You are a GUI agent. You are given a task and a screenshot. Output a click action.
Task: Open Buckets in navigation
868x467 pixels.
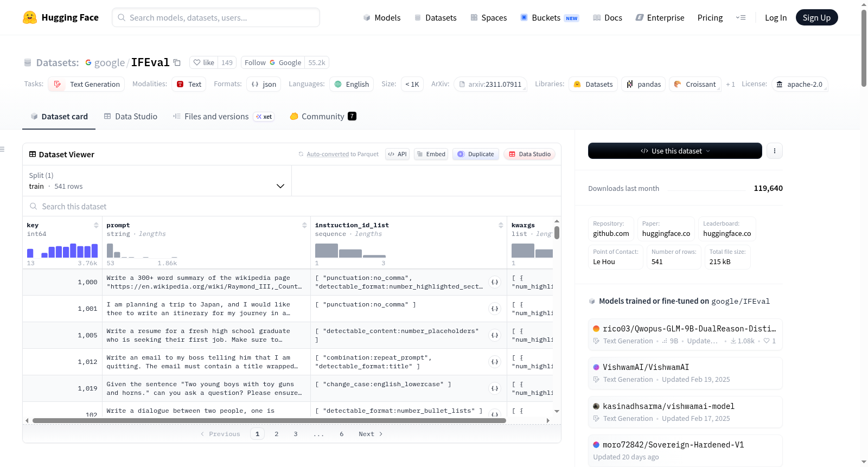click(549, 17)
